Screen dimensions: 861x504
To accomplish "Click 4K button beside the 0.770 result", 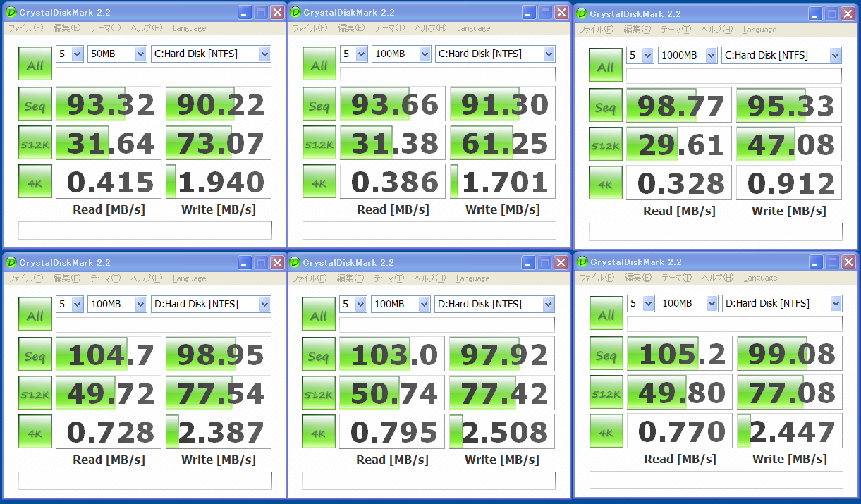I will (606, 431).
